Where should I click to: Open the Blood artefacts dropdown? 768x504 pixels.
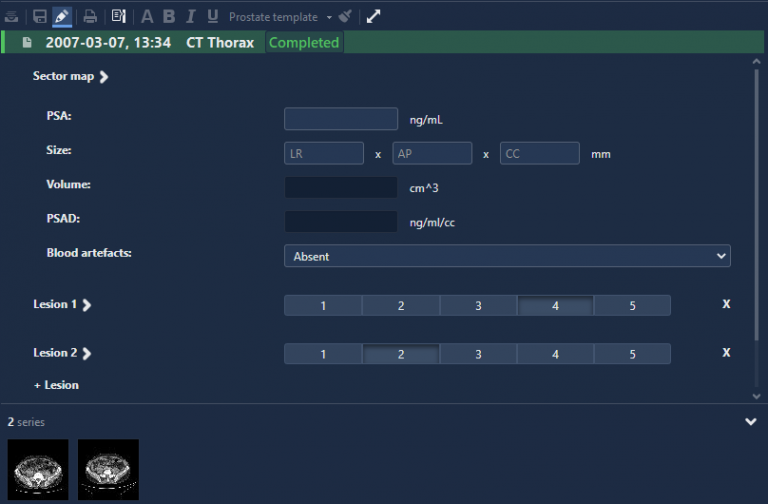click(x=507, y=256)
